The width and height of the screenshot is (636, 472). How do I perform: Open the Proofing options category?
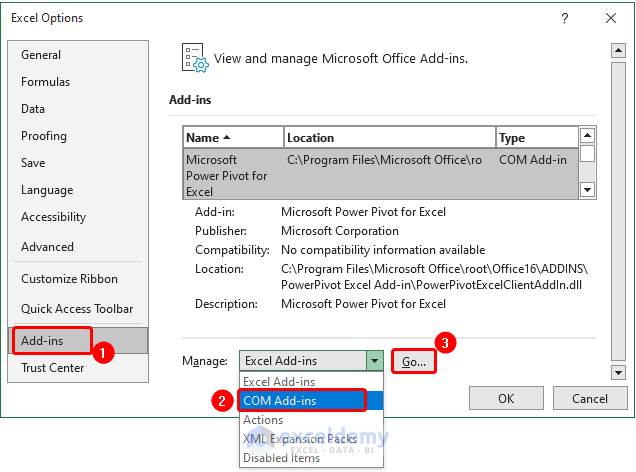pyautogui.click(x=44, y=136)
